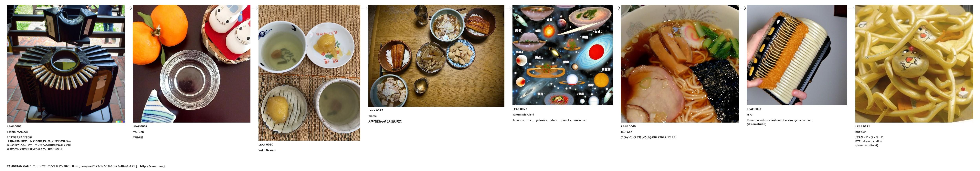Click the TakumiShiraishi author name
This screenshot has width=980, height=171.
[523, 114]
